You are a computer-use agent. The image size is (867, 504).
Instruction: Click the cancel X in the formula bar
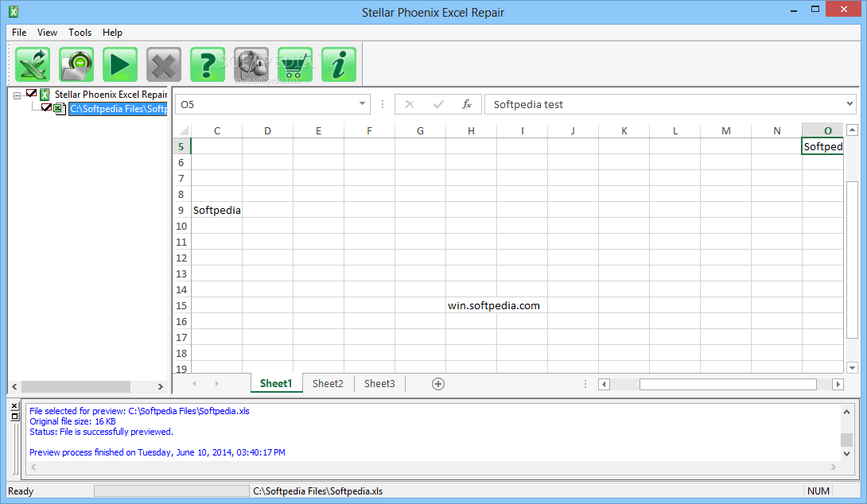coord(409,104)
